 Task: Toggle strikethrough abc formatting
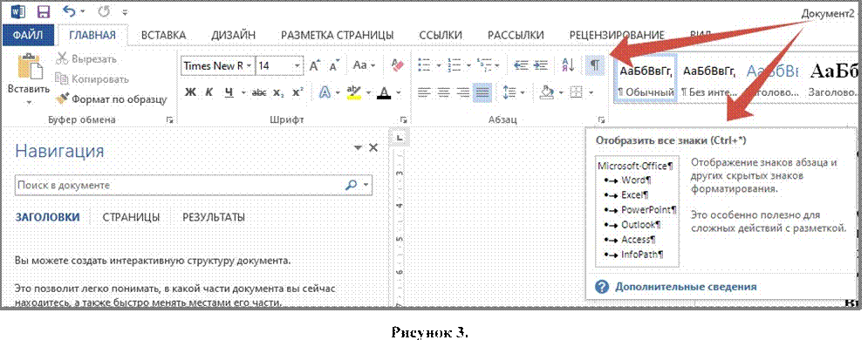[258, 93]
